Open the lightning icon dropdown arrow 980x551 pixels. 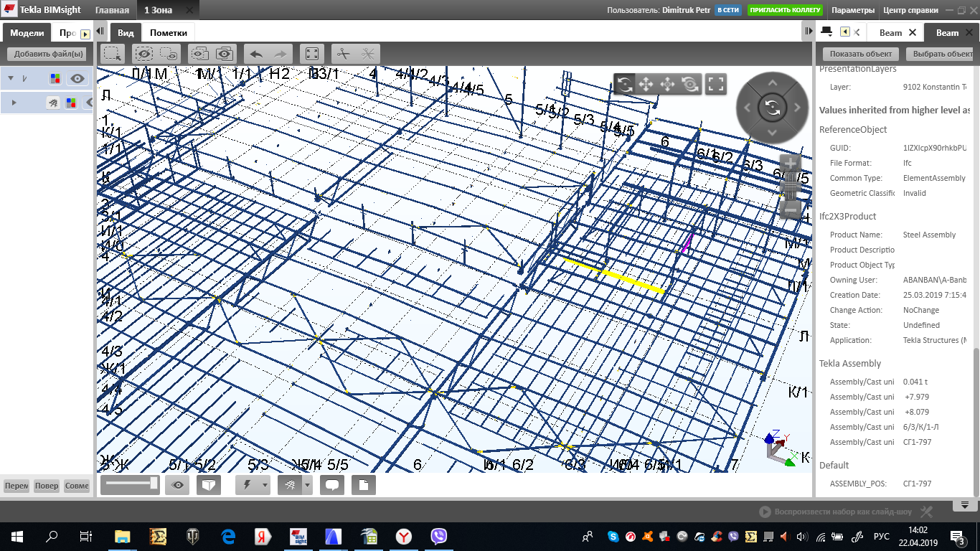(265, 486)
